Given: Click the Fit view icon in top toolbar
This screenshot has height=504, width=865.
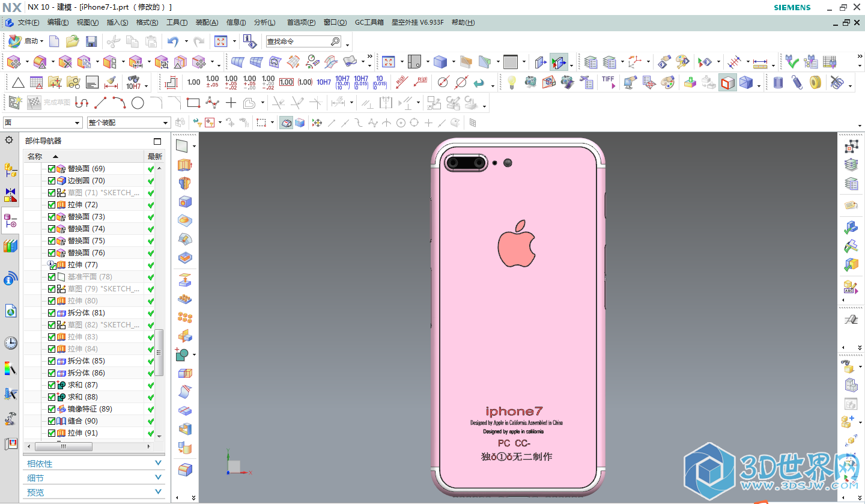Looking at the screenshot, I should click(221, 41).
